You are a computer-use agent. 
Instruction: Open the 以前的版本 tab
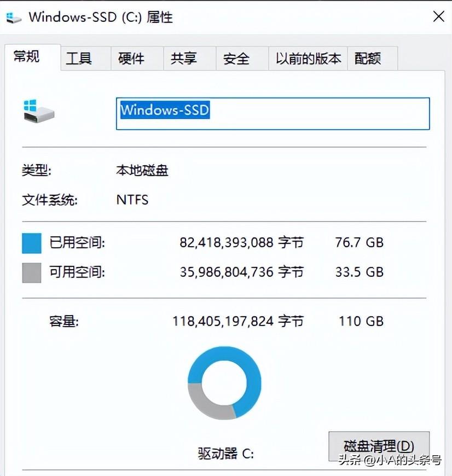[x=308, y=59]
